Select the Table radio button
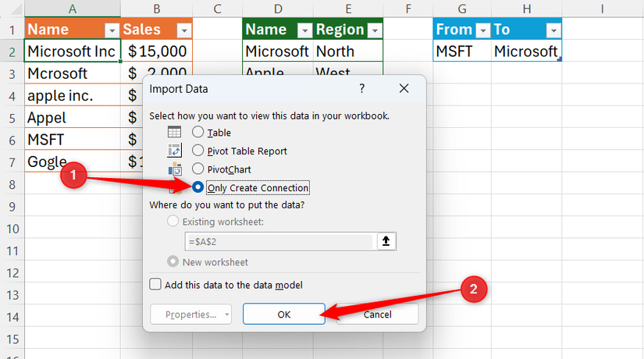Image resolution: width=644 pixels, height=359 pixels. click(197, 132)
